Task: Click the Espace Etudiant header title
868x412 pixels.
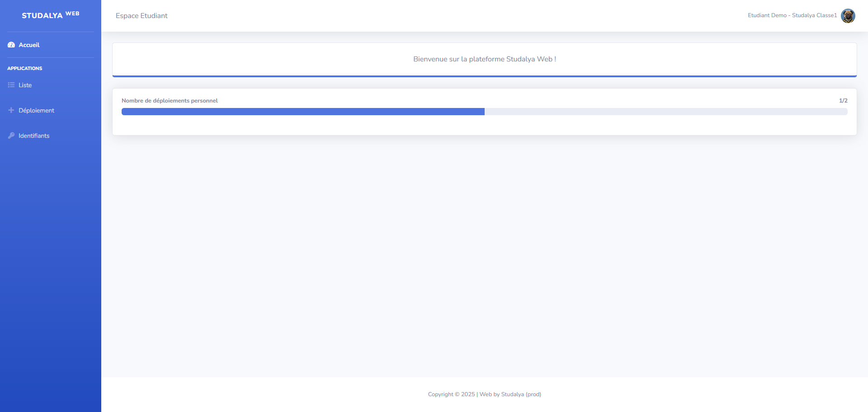Action: [x=142, y=16]
